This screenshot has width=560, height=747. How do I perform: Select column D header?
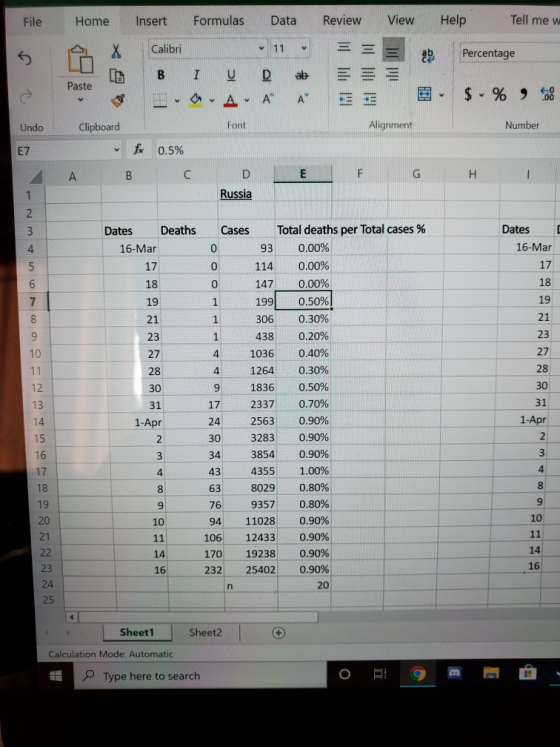246,174
